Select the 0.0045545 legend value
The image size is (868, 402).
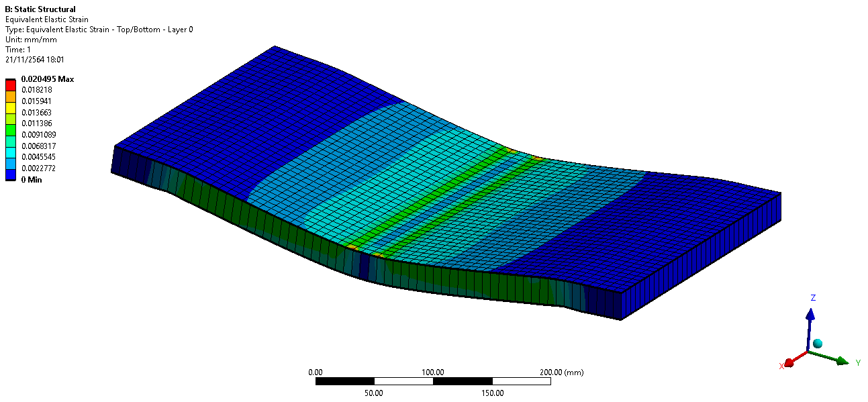[x=39, y=157]
